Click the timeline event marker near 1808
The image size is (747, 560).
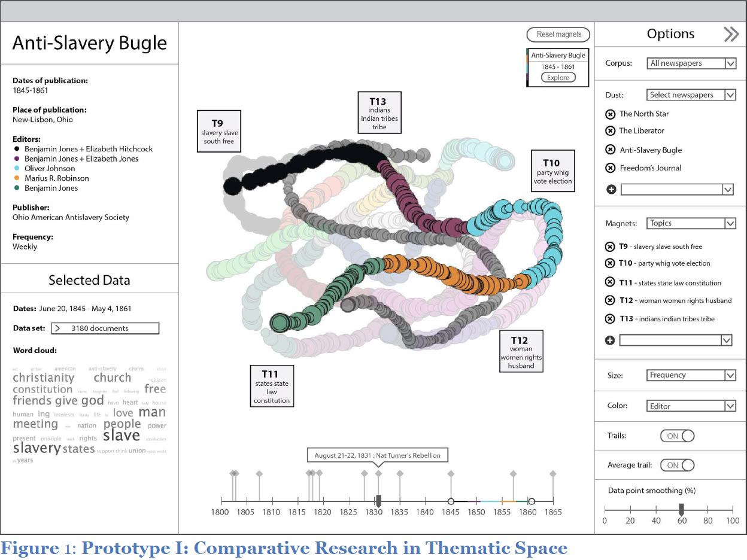click(259, 473)
